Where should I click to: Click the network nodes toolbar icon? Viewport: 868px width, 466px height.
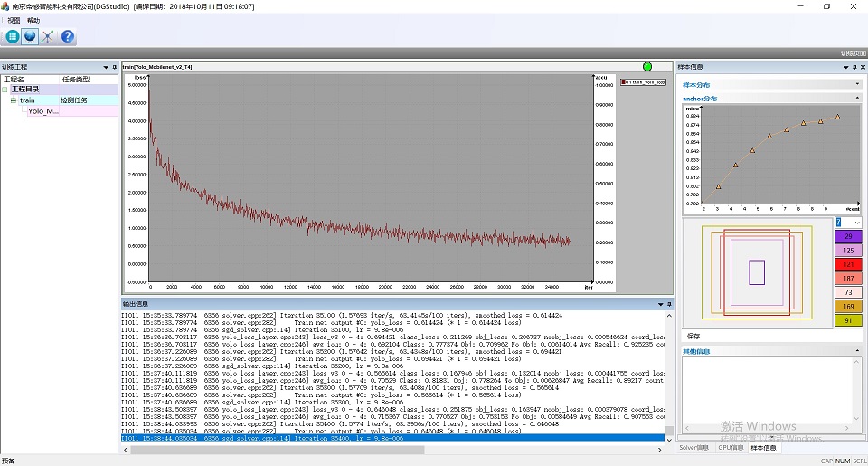pos(49,36)
